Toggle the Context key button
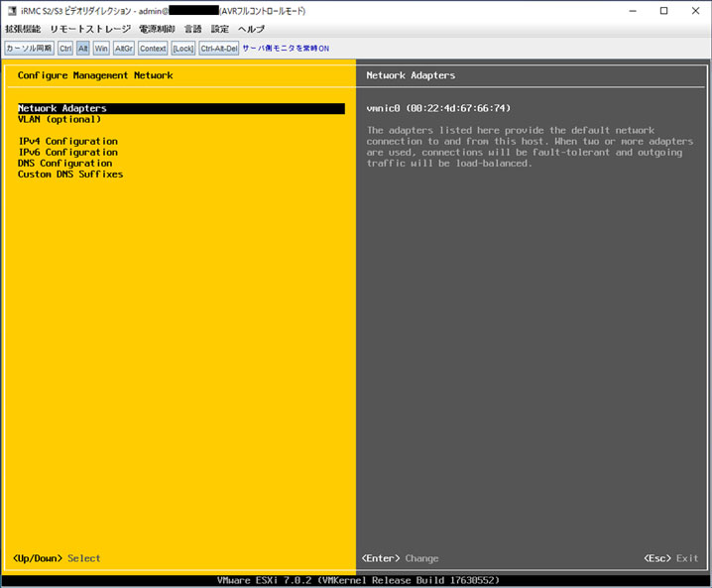The width and height of the screenshot is (712, 588). tap(153, 49)
